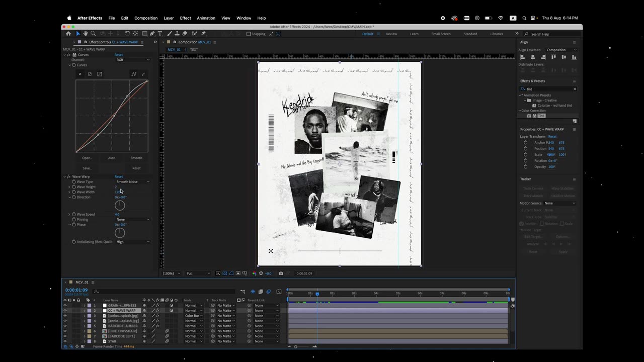Toggle the Graph Editor icon in timeline
Image resolution: width=644 pixels, height=362 pixels.
pos(279,292)
